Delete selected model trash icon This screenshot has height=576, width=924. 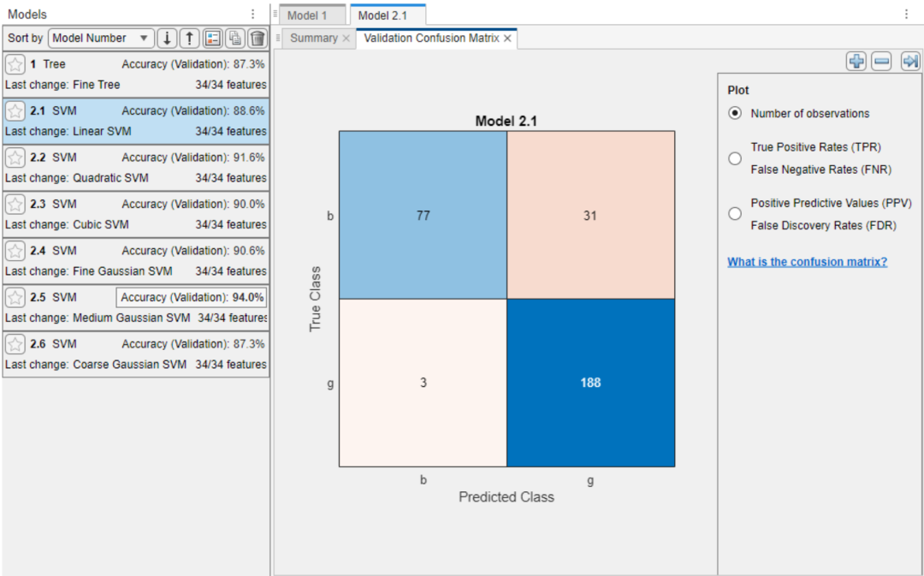[258, 39]
